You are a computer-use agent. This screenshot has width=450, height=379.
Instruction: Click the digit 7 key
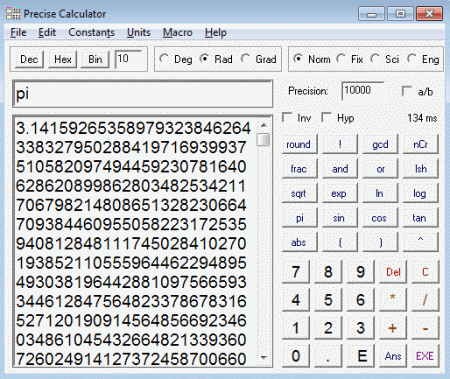(x=296, y=272)
